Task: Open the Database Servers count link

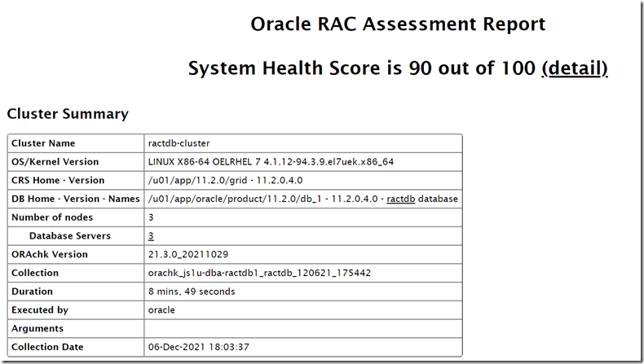Action: pos(151,236)
